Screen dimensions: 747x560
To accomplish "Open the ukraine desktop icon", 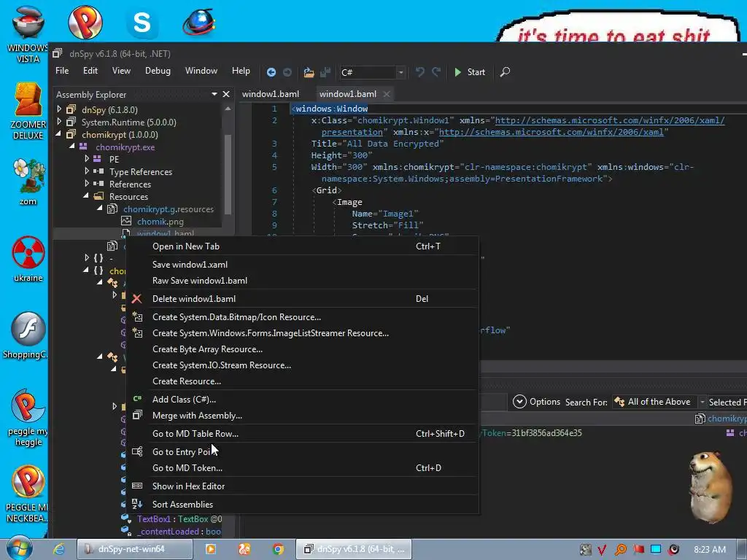I will click(28, 259).
